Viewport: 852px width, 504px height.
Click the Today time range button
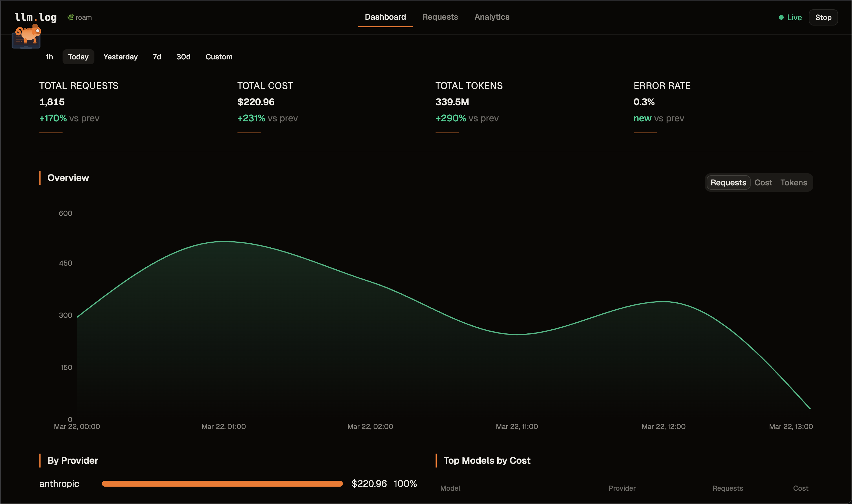tap(78, 57)
